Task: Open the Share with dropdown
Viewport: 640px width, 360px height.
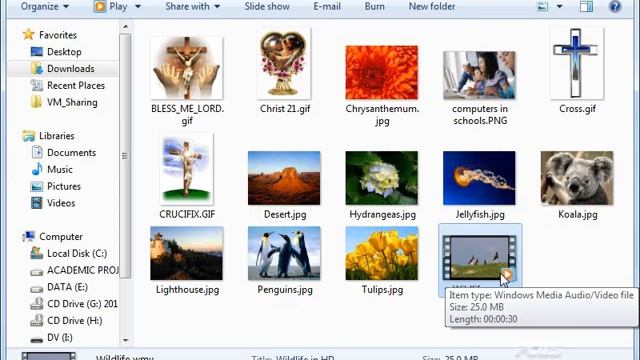Action: coord(192,7)
